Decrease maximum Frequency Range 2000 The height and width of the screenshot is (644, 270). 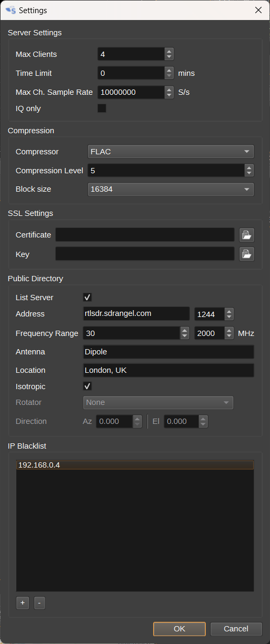pyautogui.click(x=229, y=336)
